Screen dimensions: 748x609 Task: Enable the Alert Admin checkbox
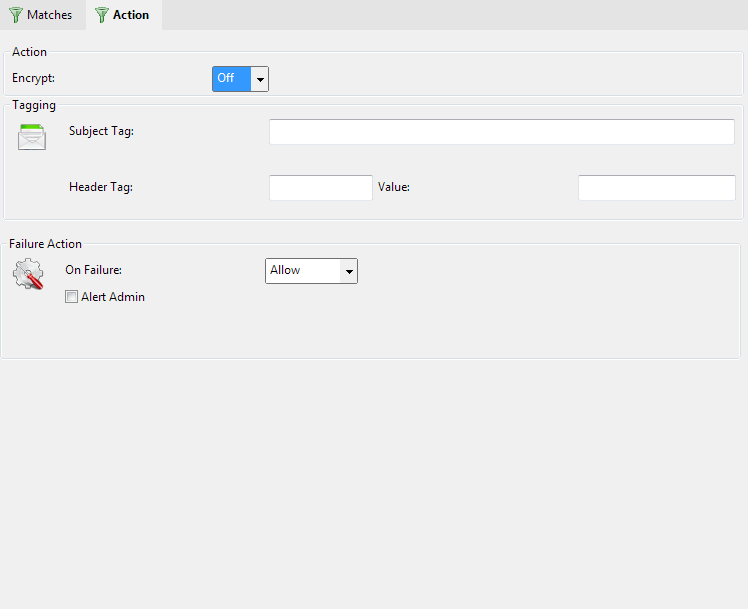click(71, 297)
